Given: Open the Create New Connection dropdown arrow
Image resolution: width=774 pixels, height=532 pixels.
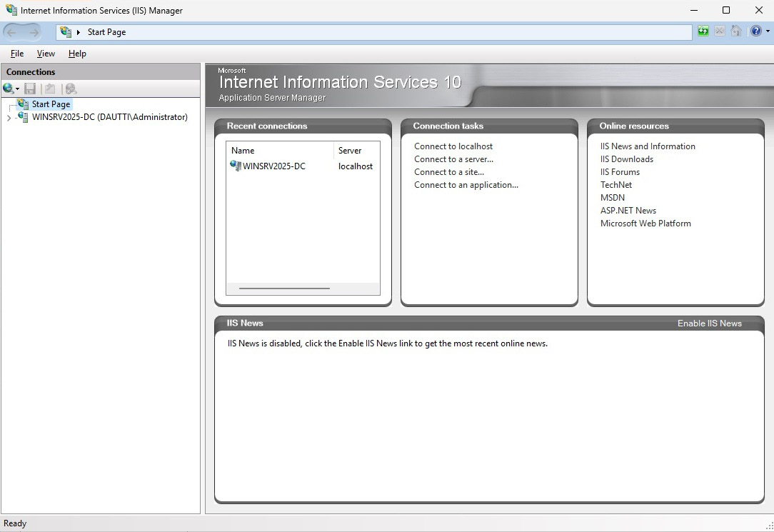Looking at the screenshot, I should [17, 89].
